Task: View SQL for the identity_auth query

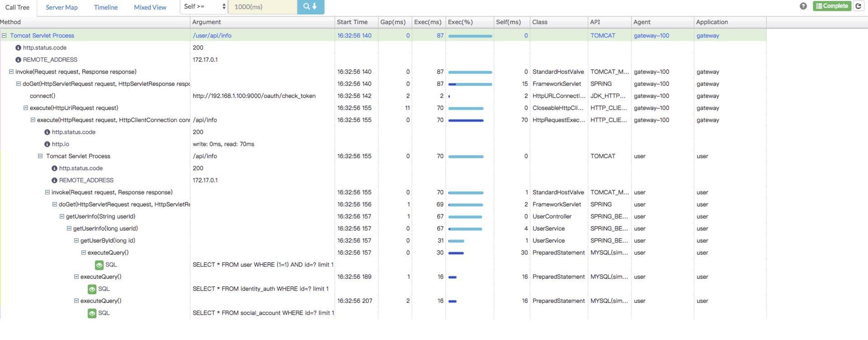Action: [92, 289]
